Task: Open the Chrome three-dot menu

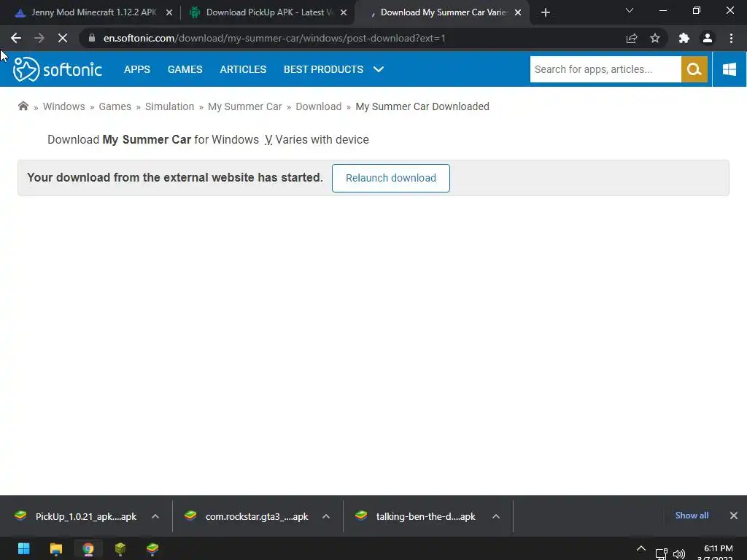Action: pyautogui.click(x=731, y=38)
